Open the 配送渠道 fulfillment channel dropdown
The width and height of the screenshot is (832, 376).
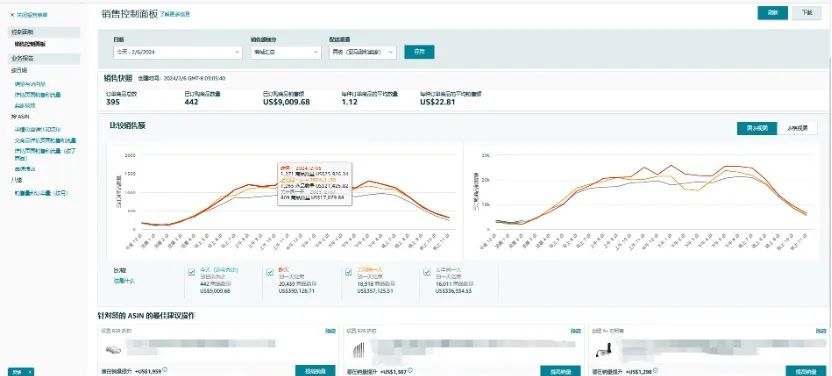(363, 53)
